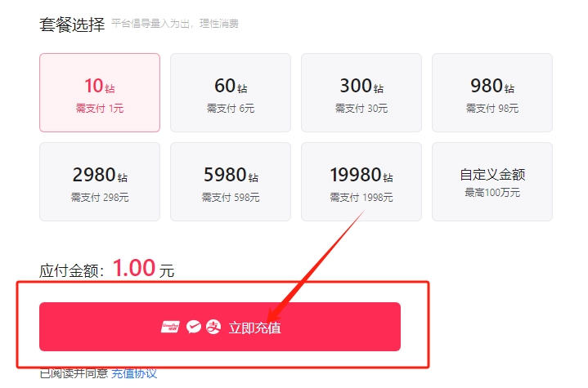Open the 充值协议 agreement link

(x=134, y=373)
